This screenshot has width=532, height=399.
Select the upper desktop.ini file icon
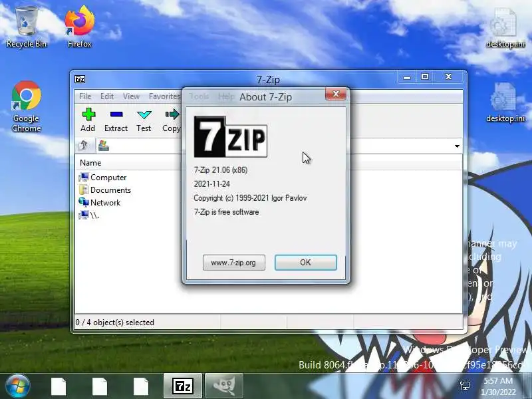[x=505, y=28]
